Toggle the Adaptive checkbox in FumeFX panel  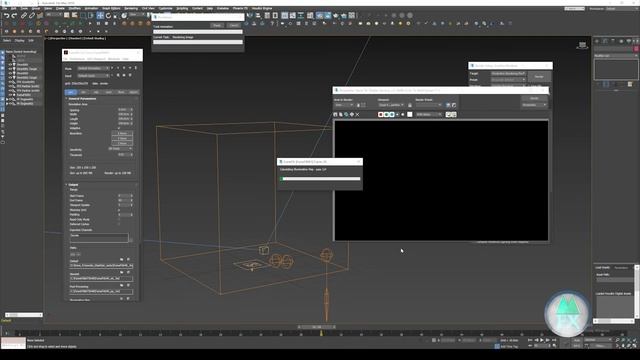[119, 128]
